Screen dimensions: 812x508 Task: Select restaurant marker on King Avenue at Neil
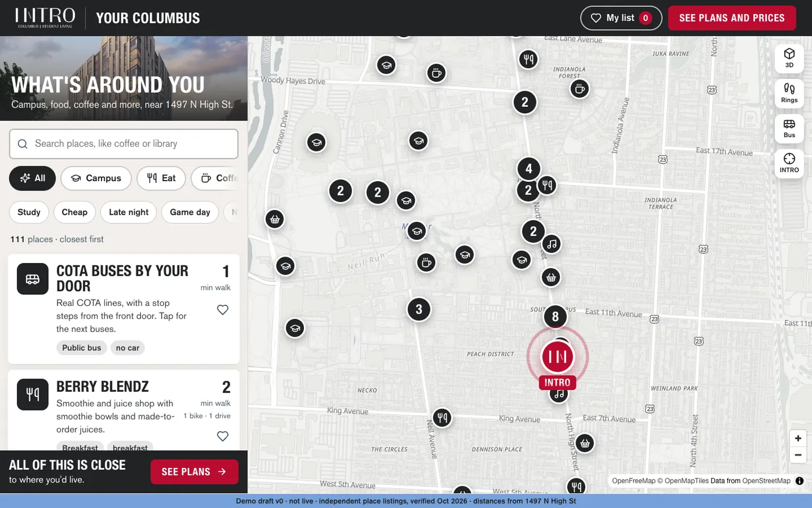(442, 417)
